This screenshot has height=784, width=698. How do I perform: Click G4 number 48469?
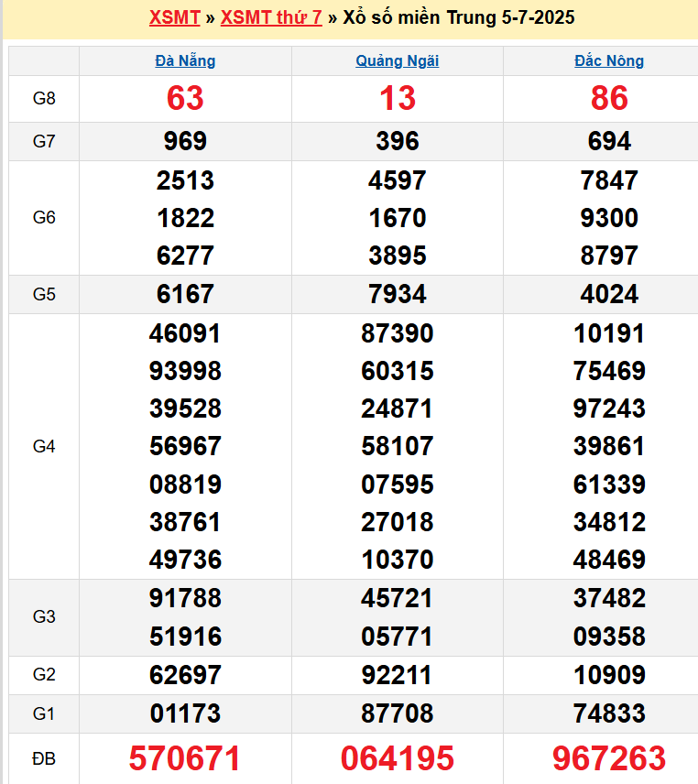coord(609,560)
